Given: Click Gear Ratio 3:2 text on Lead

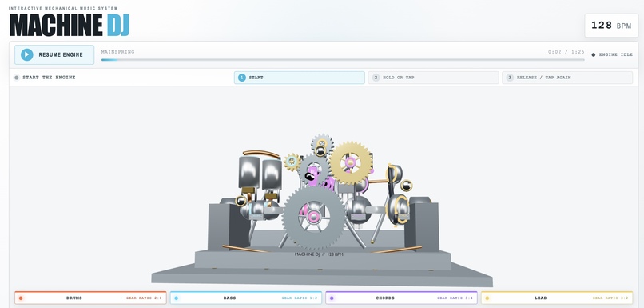Looking at the screenshot, I should point(610,298).
